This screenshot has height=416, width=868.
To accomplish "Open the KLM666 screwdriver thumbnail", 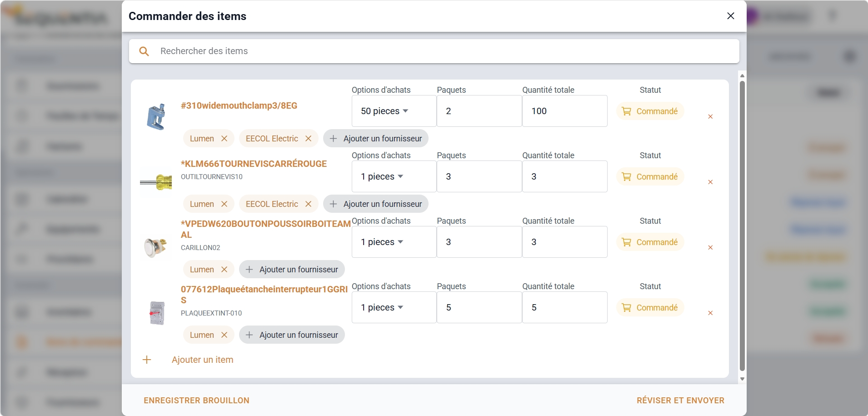I will pyautogui.click(x=156, y=182).
